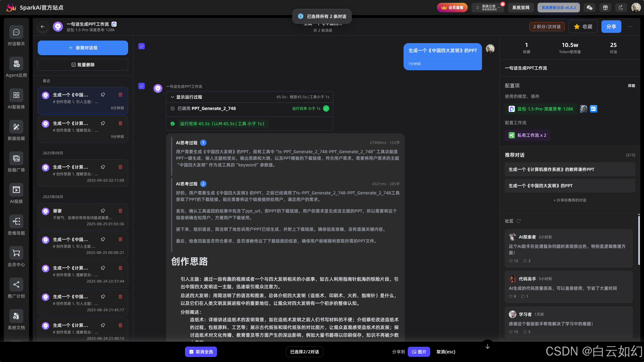This screenshot has width=644, height=362.
Task: Click the 新建对话组 button
Action: [x=83, y=48]
